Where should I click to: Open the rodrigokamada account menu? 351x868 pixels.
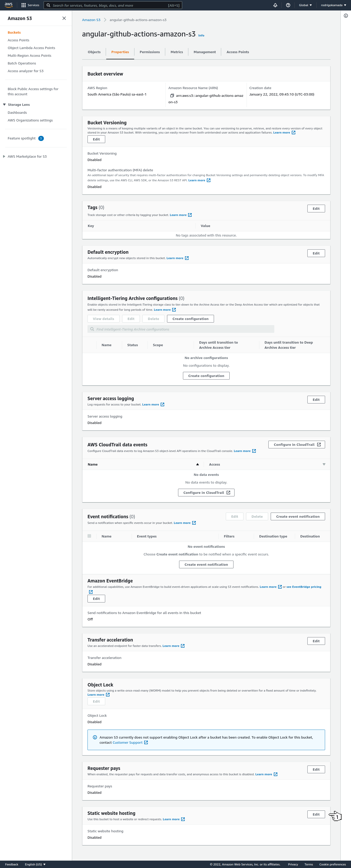333,5
